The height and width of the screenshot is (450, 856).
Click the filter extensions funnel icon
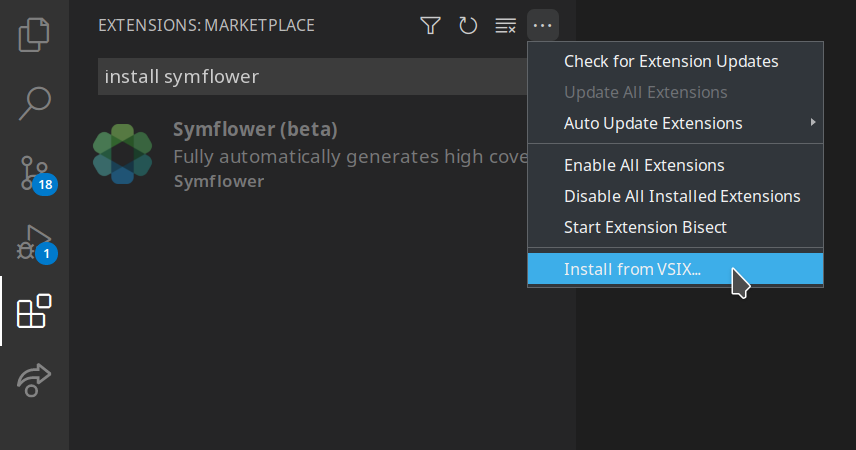coord(430,26)
